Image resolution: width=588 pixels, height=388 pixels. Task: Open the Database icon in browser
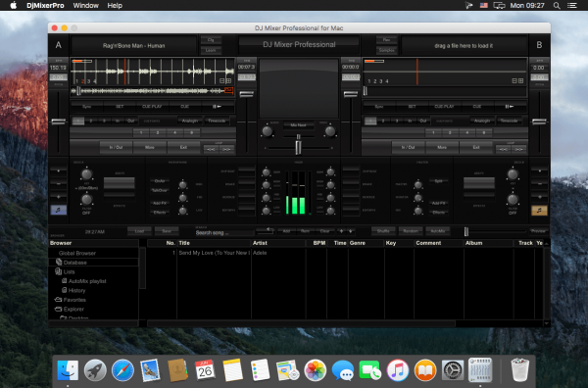[x=59, y=262]
